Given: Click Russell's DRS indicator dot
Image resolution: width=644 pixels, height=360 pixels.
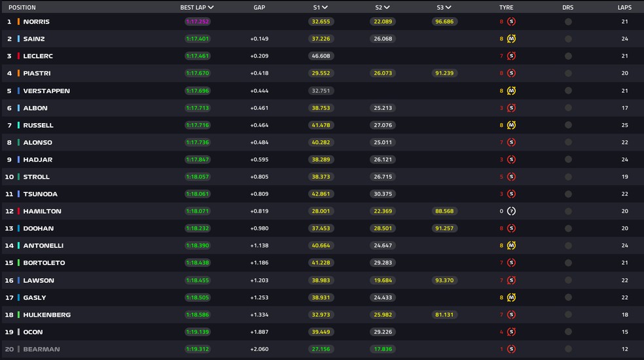Looking at the screenshot, I should (568, 125).
